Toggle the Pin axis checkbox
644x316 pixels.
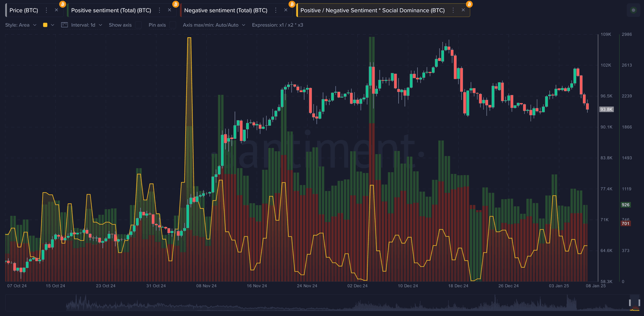[x=172, y=25]
